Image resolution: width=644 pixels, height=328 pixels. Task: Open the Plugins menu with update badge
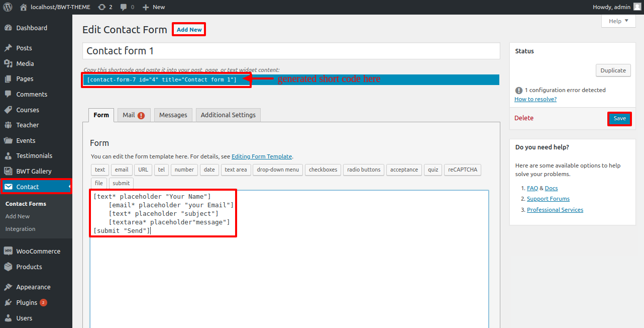[x=27, y=302]
